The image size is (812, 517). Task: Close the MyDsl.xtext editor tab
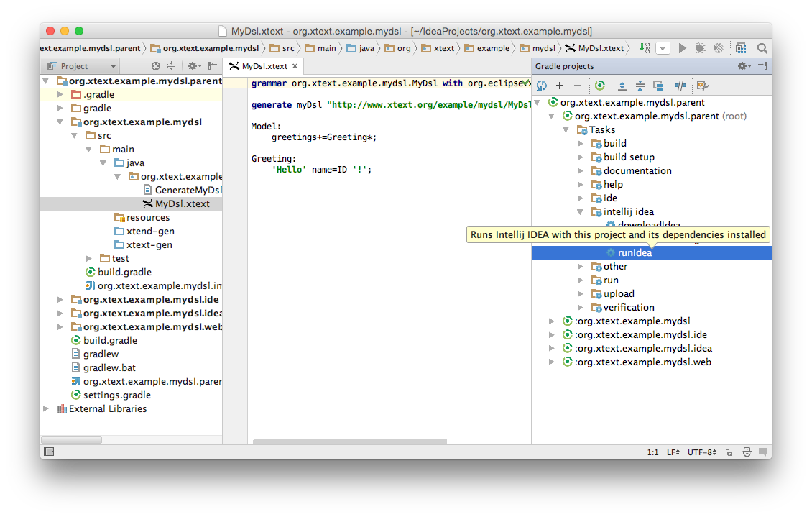(295, 66)
